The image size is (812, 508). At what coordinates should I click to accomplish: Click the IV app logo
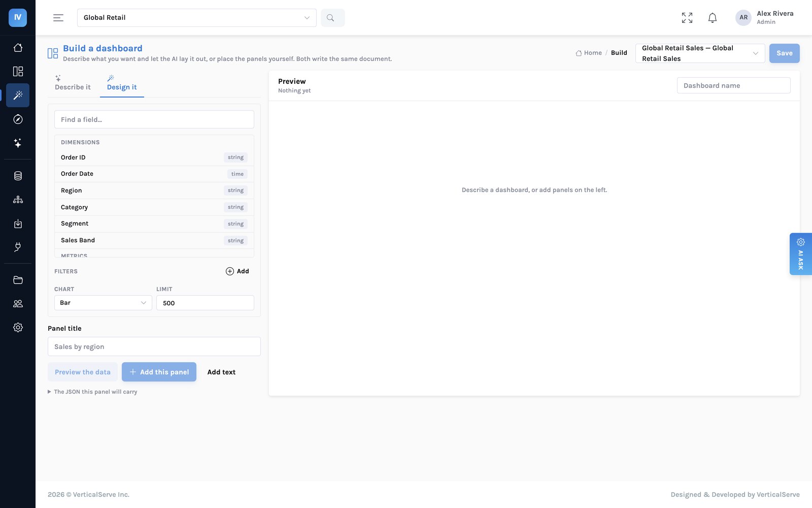click(x=18, y=18)
